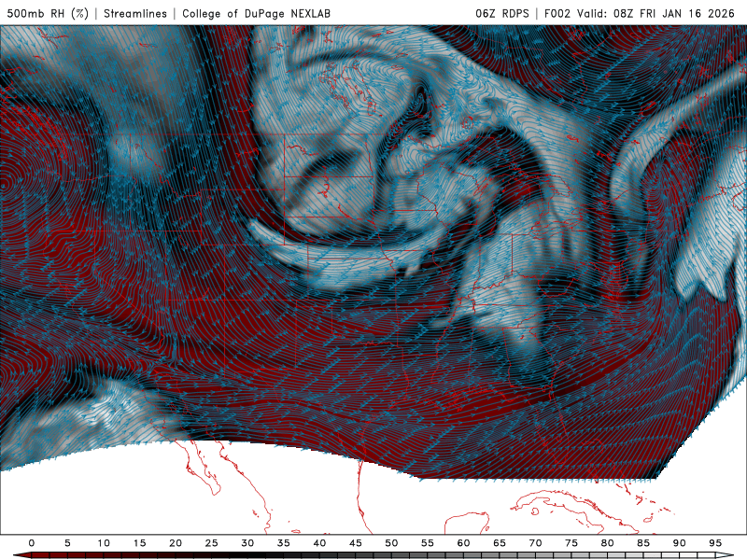Click the colorbar label "55"
Viewport: 747px width, 560px height.
428,543
